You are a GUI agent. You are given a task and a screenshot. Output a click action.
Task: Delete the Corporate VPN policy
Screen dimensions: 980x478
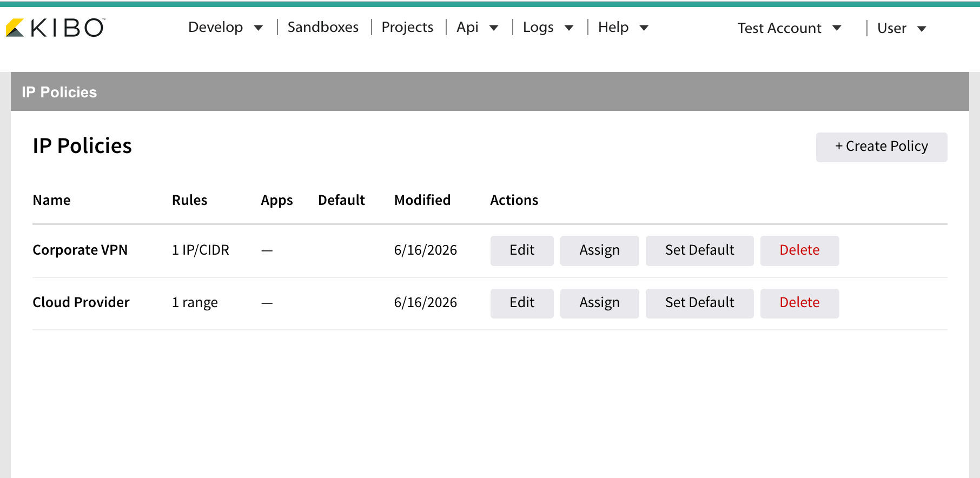[799, 250]
